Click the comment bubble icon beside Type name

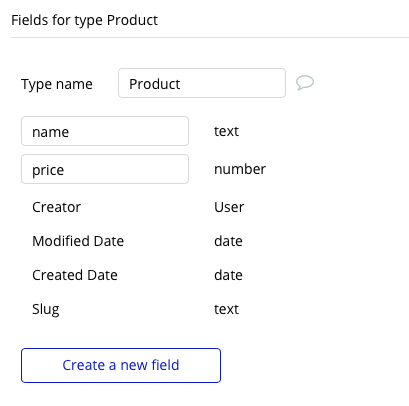[305, 83]
